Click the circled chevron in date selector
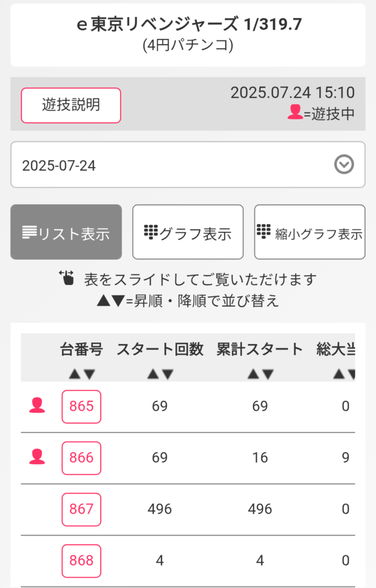Viewport: 376px width, 588px height. (344, 164)
